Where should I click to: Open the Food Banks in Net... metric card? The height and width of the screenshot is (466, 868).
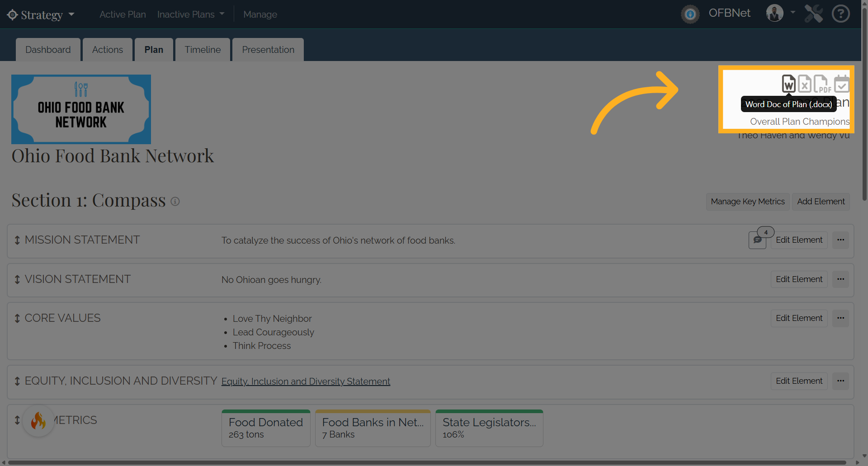pos(373,428)
